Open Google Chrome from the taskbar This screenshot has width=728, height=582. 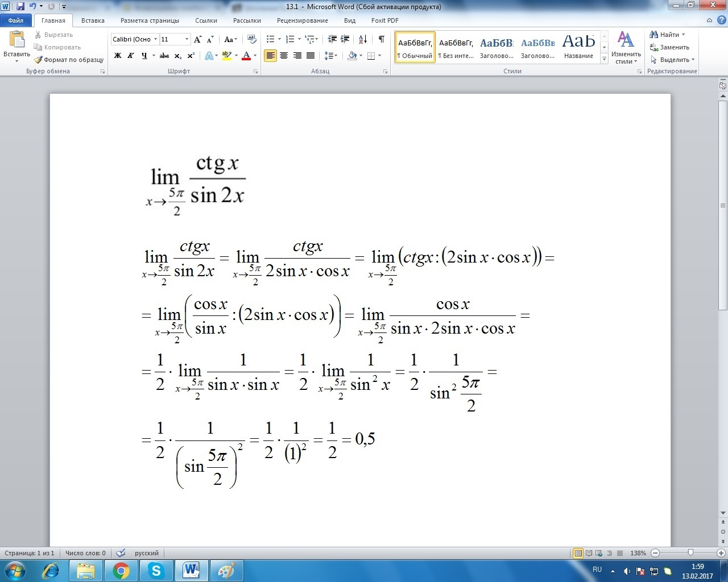pos(121,570)
